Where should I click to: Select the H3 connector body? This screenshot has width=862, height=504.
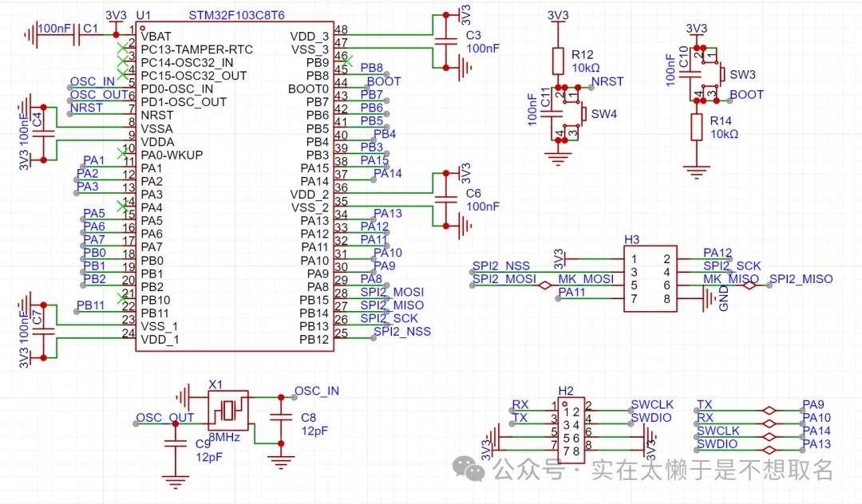(x=650, y=278)
